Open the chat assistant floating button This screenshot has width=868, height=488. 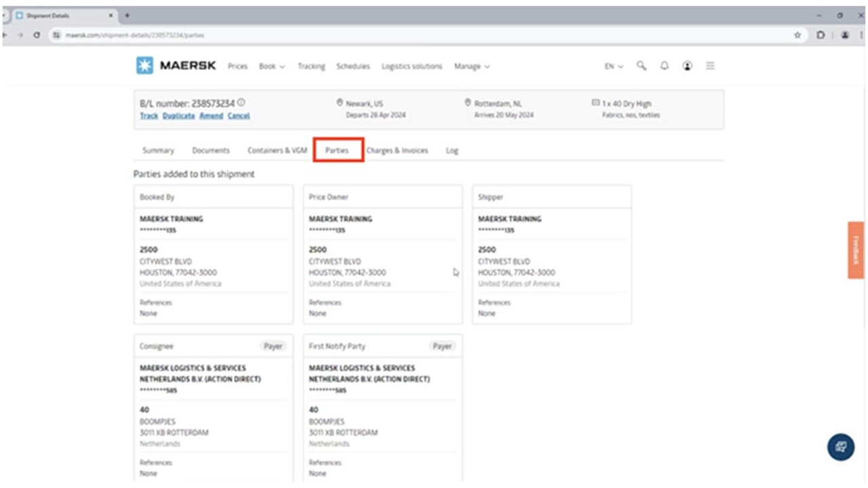[841, 447]
